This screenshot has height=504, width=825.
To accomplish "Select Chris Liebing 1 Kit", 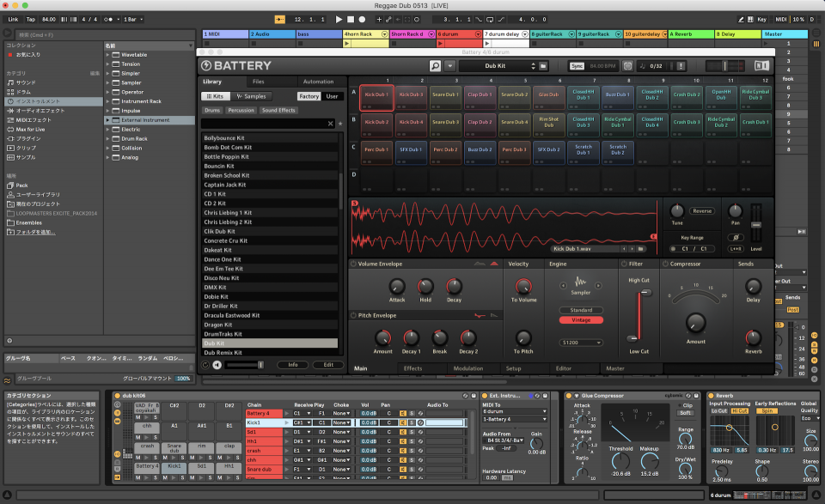I will coord(269,213).
